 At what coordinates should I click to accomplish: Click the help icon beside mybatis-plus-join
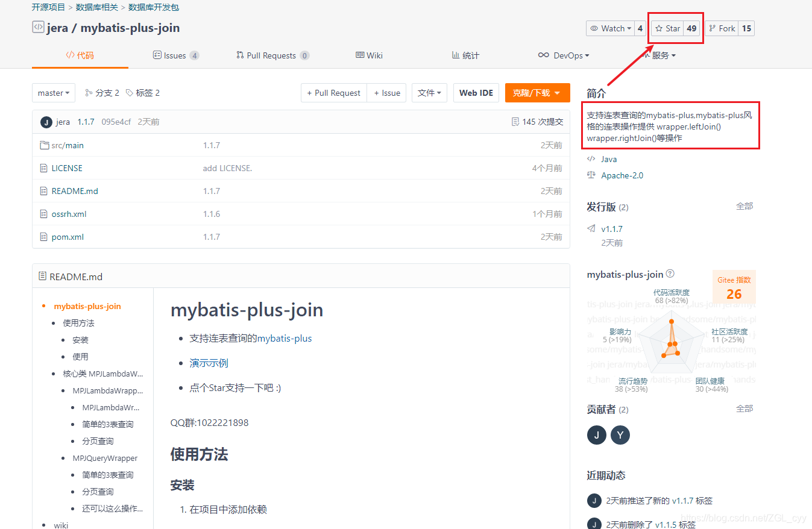tap(670, 274)
